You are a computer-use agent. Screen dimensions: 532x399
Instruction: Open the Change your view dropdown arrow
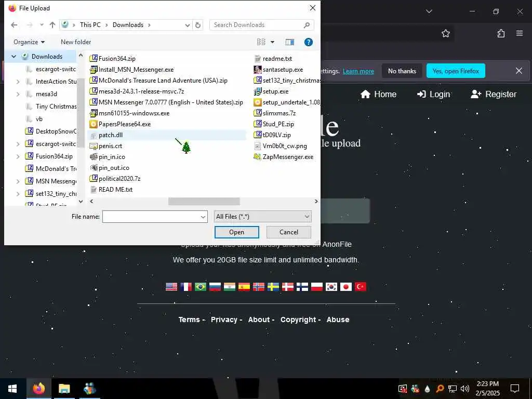[272, 42]
